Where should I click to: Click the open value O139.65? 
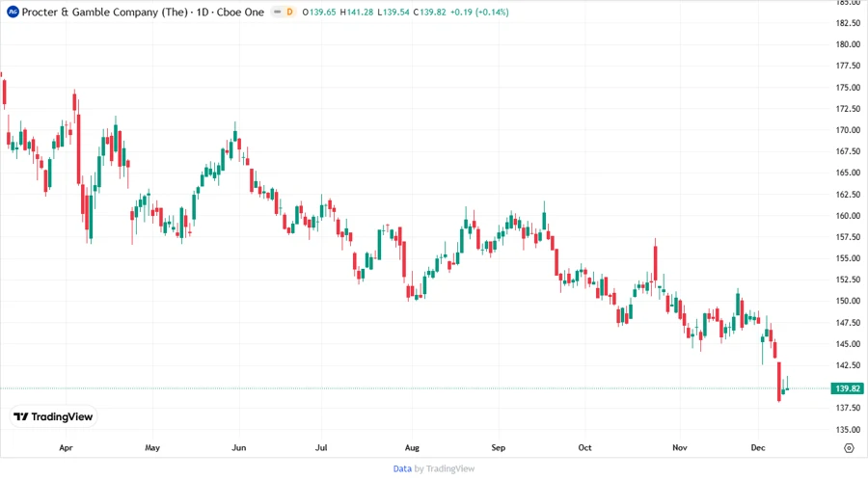[x=319, y=12]
